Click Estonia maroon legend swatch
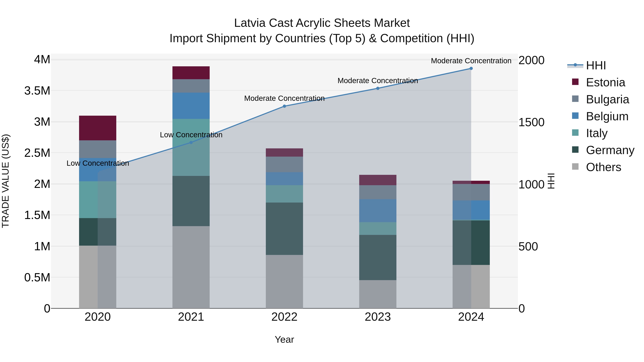Image resolution: width=644 pixels, height=362 pixels. (575, 82)
